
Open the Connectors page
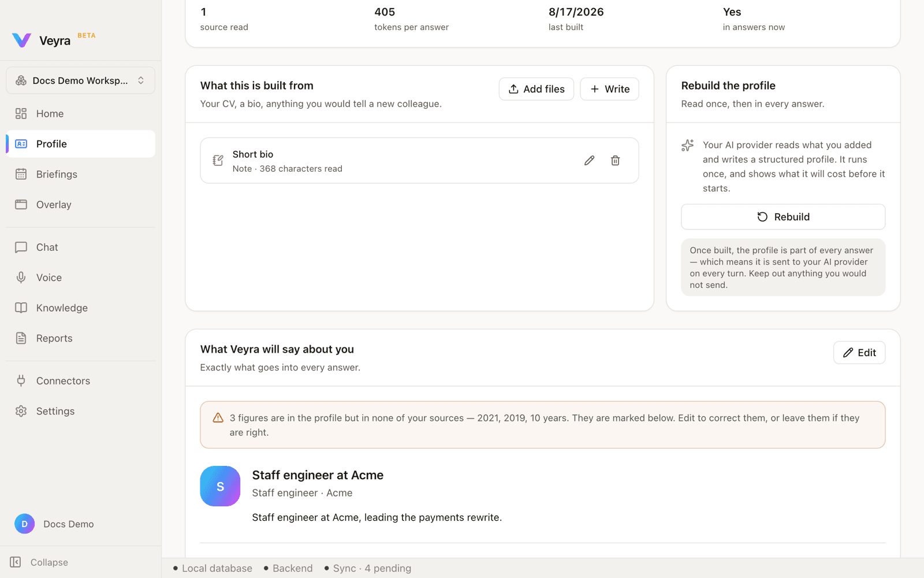[x=80, y=381]
